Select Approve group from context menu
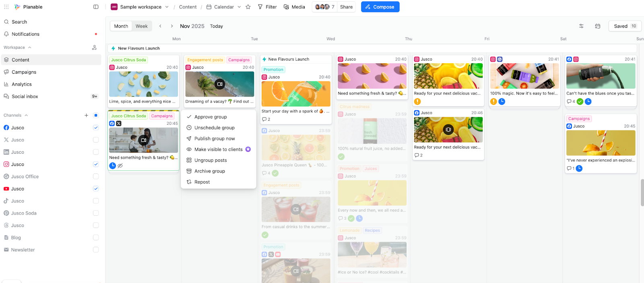Viewport: 644px width, 283px height. [211, 117]
